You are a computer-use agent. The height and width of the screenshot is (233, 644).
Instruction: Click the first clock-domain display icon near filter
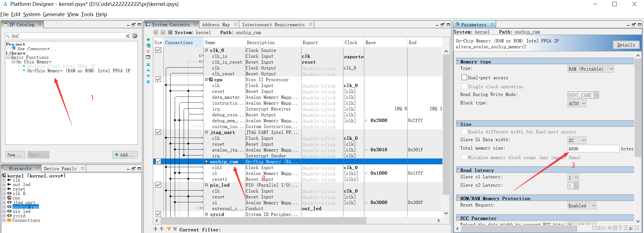point(156,229)
